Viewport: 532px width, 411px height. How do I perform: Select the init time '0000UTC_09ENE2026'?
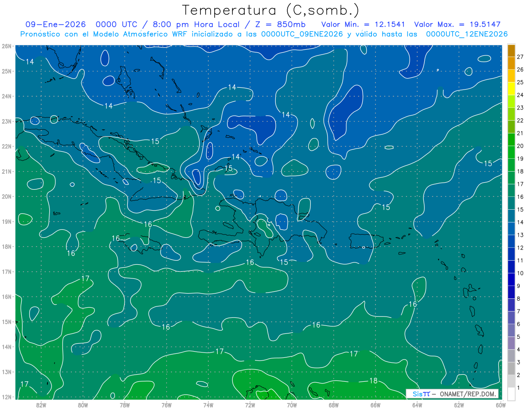pyautogui.click(x=301, y=34)
